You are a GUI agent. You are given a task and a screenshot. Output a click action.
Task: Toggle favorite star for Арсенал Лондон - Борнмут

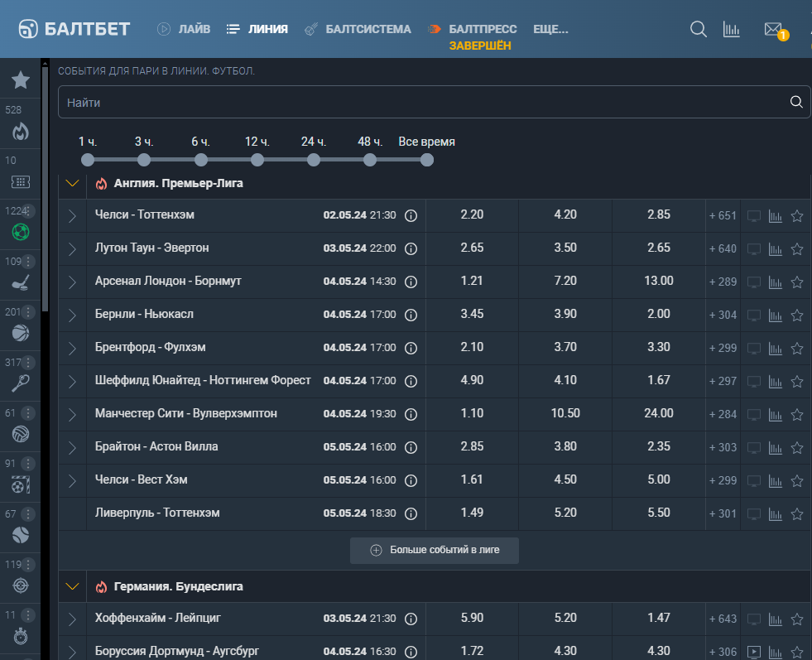[797, 282]
